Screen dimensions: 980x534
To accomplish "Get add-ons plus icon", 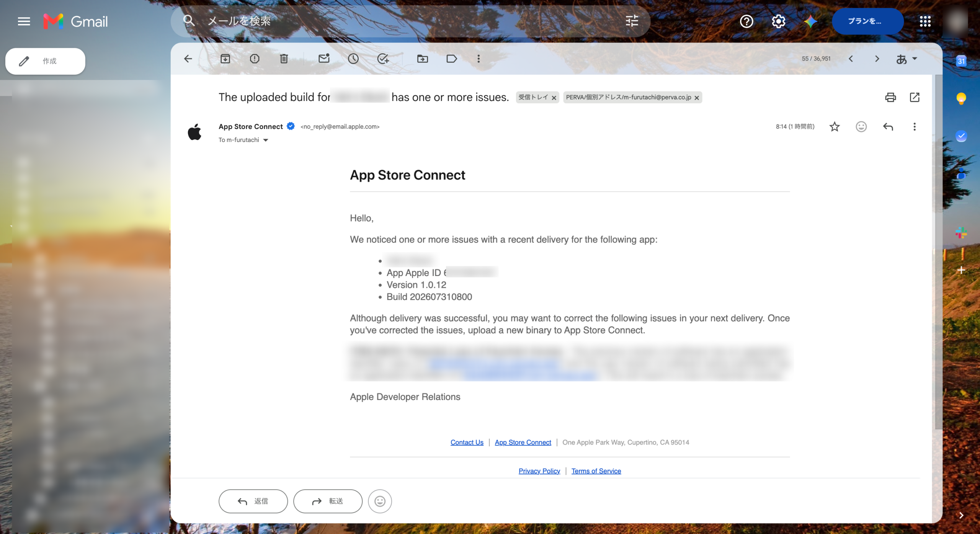I will click(x=961, y=270).
